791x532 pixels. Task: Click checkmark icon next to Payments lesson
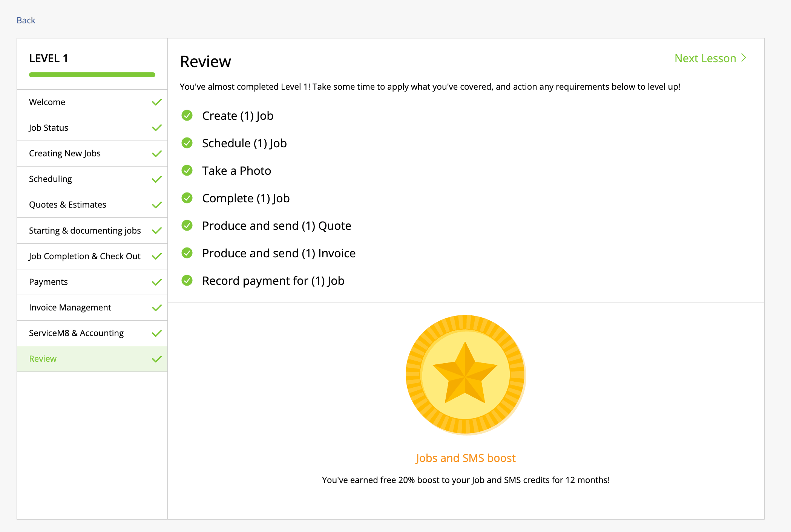(156, 282)
